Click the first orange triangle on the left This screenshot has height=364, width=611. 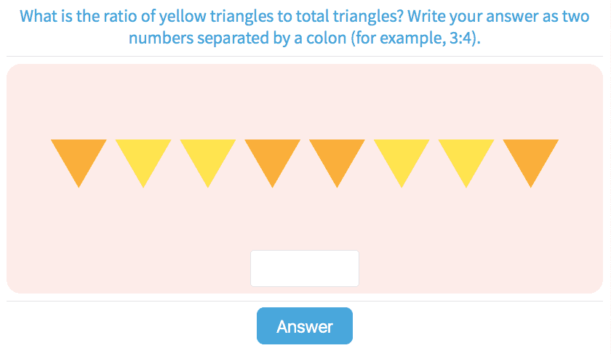79,157
